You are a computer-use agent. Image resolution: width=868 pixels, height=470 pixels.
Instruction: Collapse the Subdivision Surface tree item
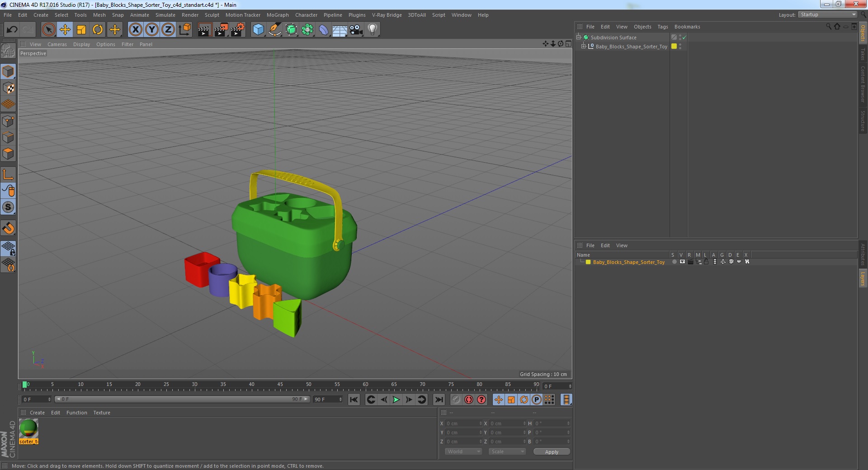coord(578,37)
